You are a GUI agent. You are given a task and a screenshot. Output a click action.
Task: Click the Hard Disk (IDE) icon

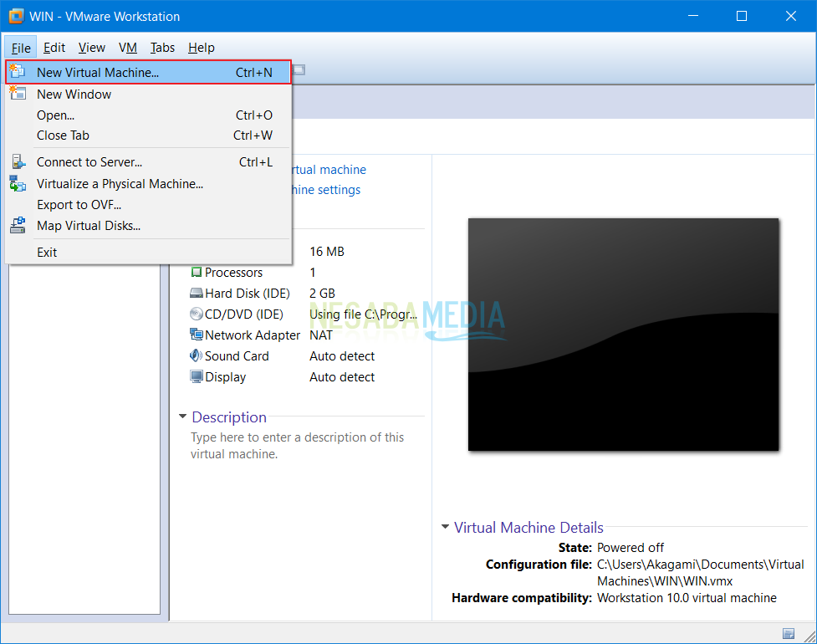click(x=197, y=293)
